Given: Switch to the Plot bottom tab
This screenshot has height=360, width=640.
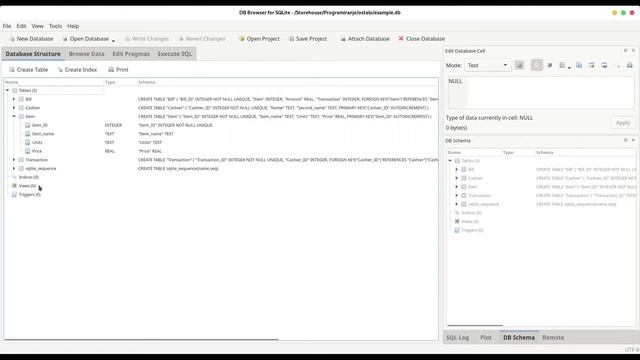Looking at the screenshot, I should [x=486, y=338].
